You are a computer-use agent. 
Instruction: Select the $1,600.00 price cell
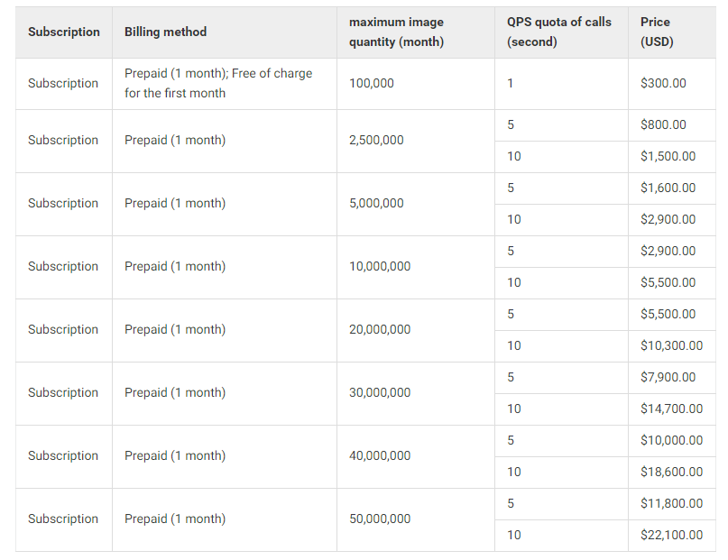668,188
